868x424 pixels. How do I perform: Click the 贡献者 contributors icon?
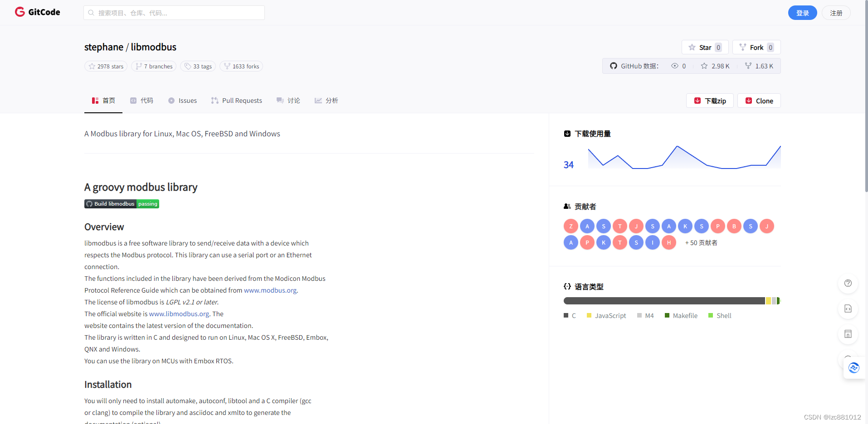[x=567, y=206]
